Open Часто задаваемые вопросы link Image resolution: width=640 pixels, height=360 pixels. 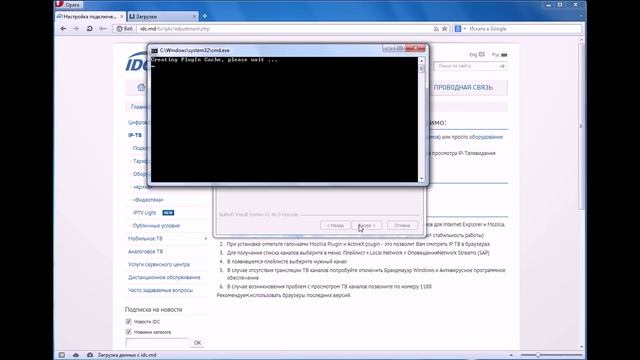[x=160, y=290]
